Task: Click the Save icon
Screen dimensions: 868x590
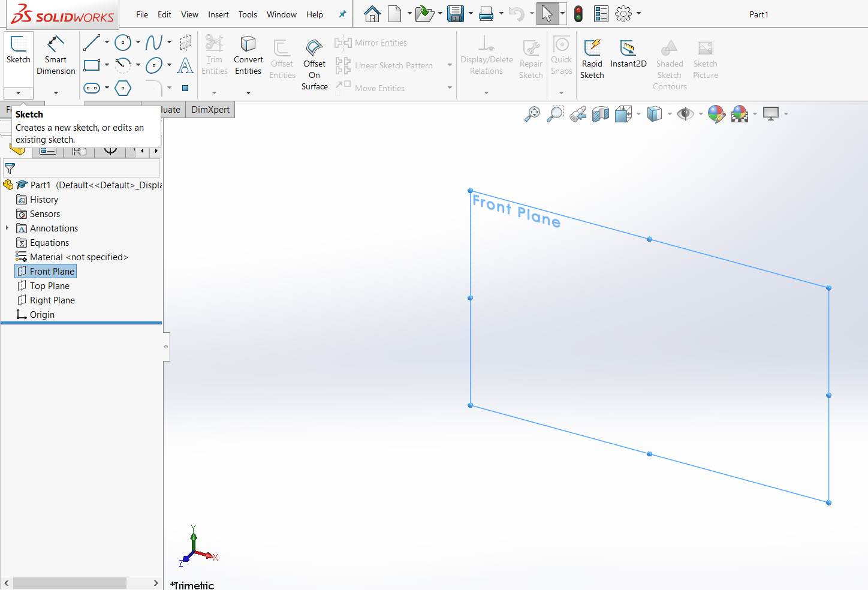Action: click(456, 14)
